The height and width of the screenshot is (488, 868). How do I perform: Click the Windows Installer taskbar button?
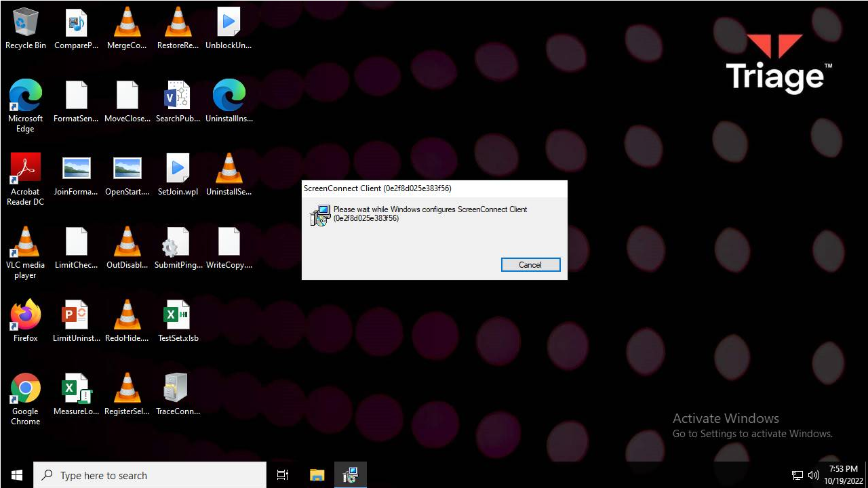pyautogui.click(x=350, y=475)
